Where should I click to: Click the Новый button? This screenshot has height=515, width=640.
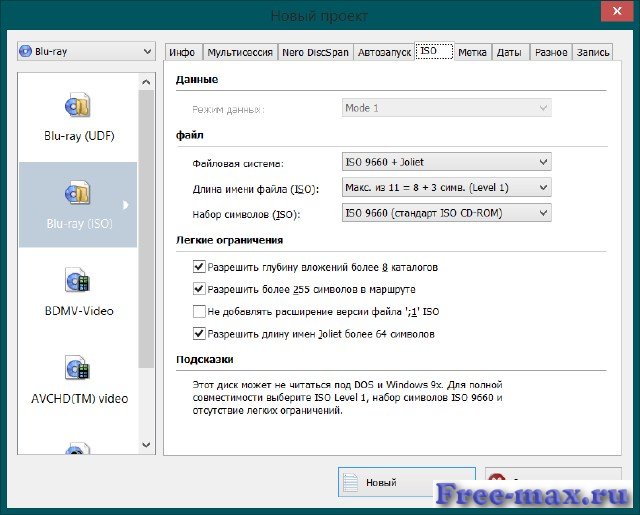(x=407, y=482)
